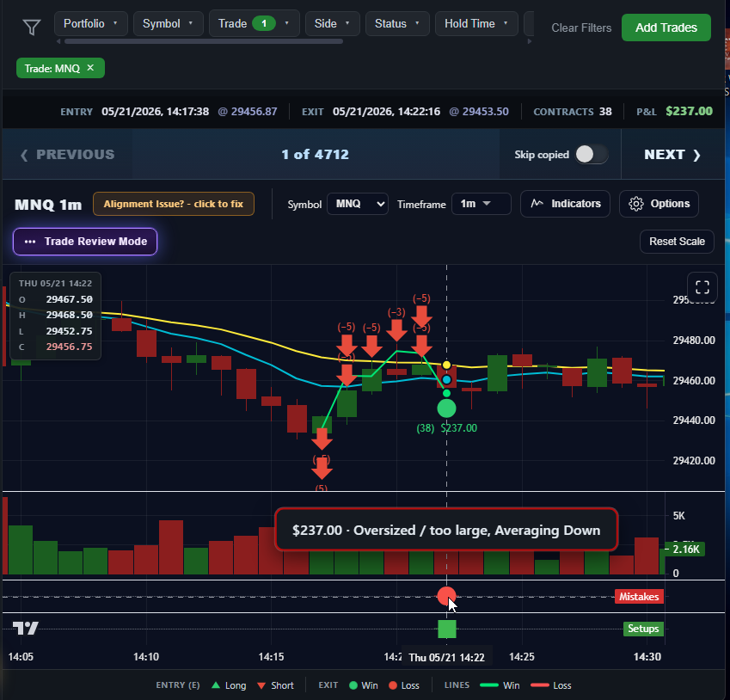Click the green exit win circle marker
Viewport: 730px width, 700px height.
click(446, 408)
